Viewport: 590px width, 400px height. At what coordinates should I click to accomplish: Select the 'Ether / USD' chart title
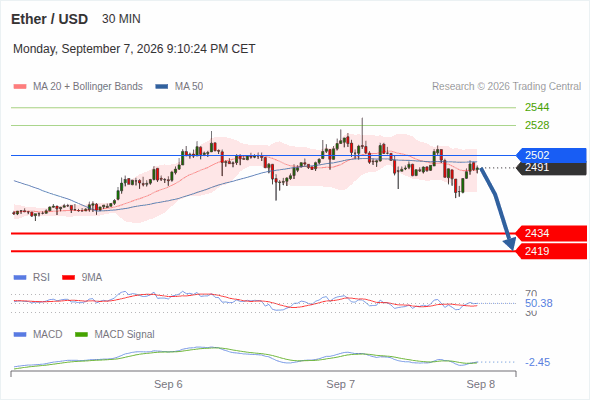49,19
